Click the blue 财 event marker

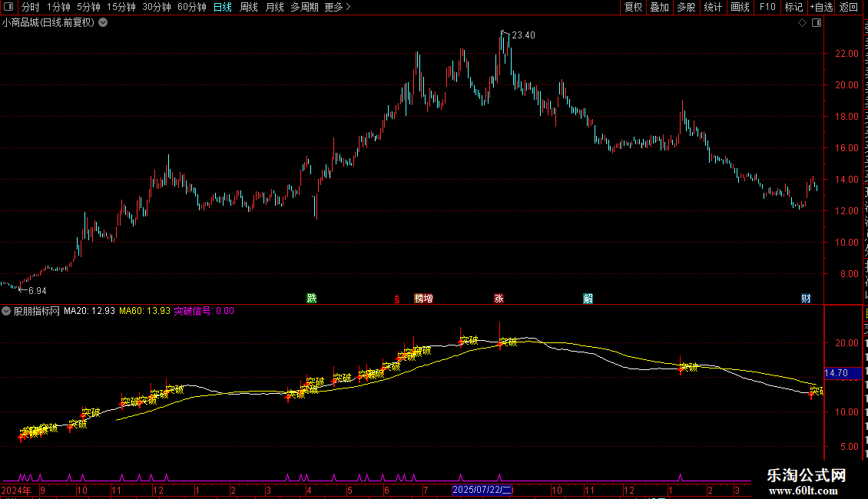coord(806,299)
